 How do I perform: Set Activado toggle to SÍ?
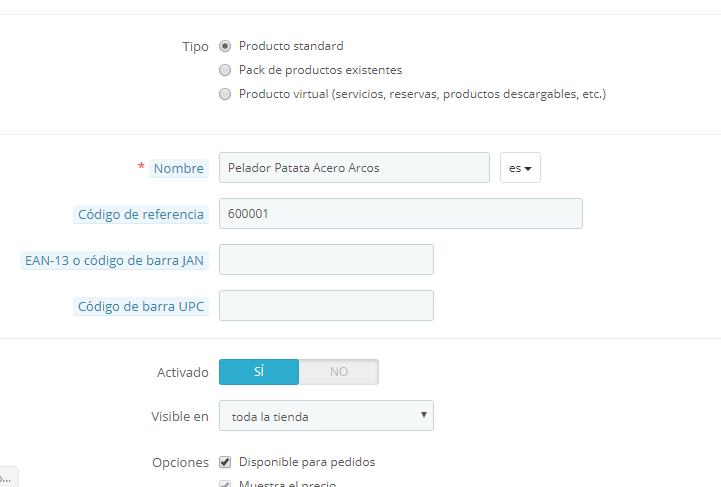pyautogui.click(x=259, y=372)
